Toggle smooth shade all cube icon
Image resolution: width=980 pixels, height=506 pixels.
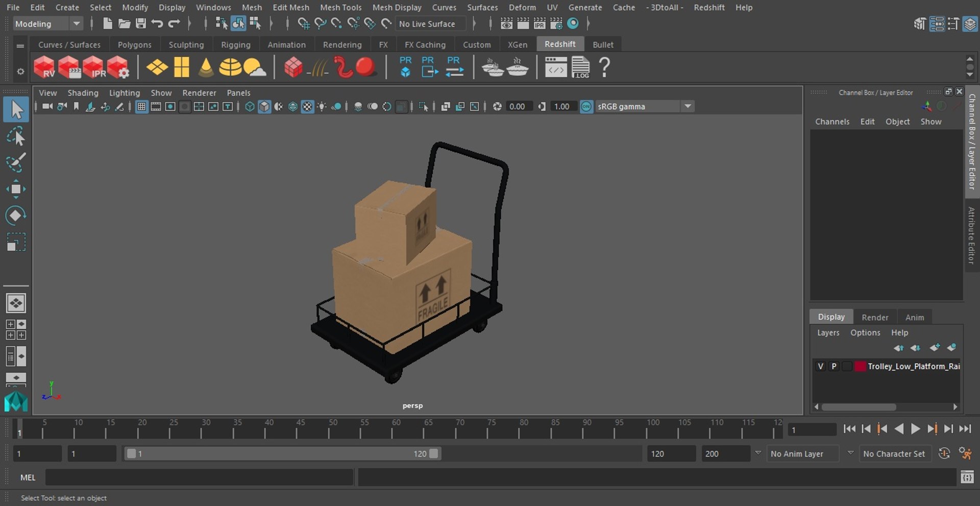point(264,107)
